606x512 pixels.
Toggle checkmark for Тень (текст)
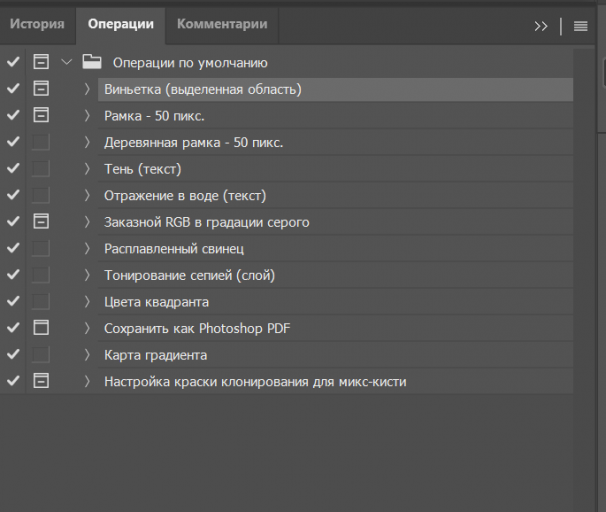[x=13, y=168]
